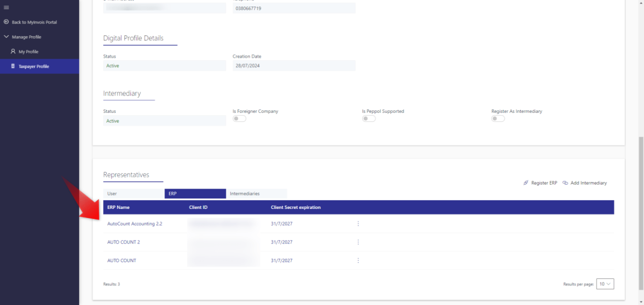The height and width of the screenshot is (305, 644).
Task: Select the AUTO COUNT ERP entry
Action: pos(121,260)
